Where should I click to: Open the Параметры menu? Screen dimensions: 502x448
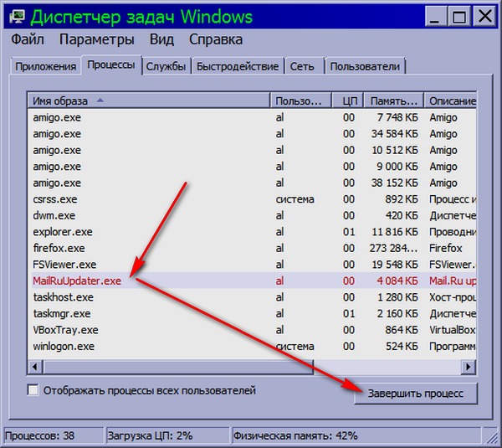point(97,39)
